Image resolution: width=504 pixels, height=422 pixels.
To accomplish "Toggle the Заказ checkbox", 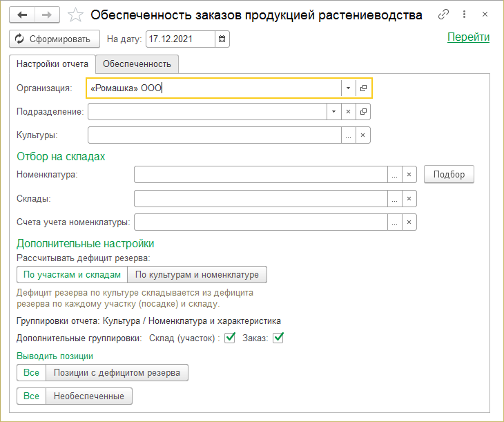I will click(x=279, y=338).
